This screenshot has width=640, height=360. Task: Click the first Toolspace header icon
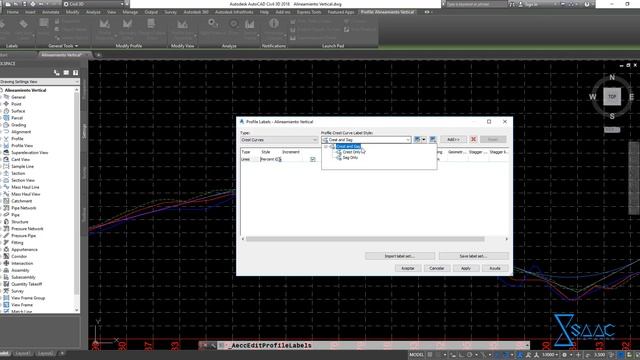point(57,73)
